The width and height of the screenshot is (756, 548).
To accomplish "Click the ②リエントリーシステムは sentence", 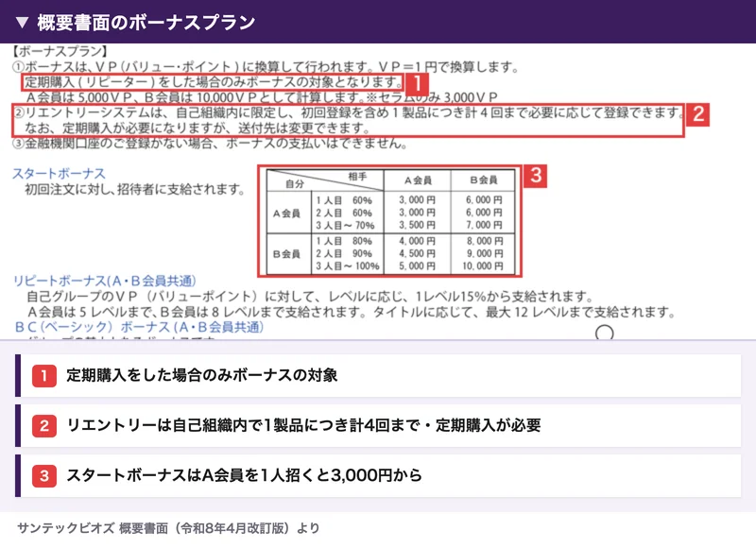I will [348, 112].
